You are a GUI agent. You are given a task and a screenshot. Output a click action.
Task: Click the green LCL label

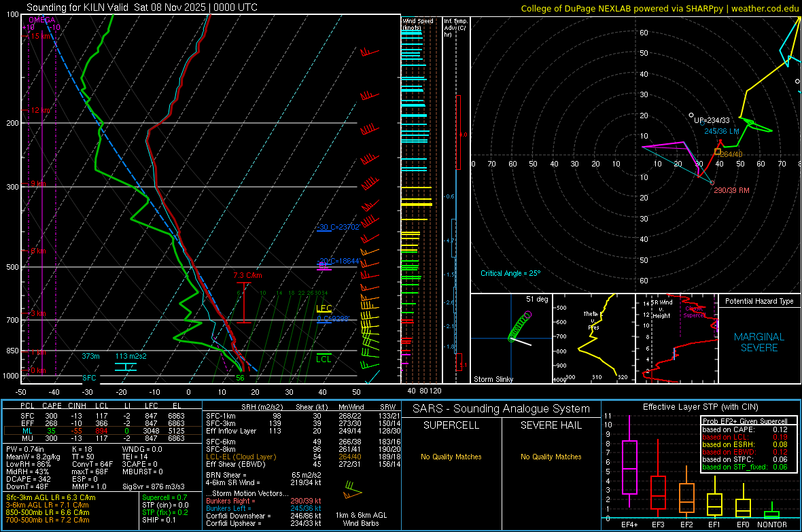pos(324,359)
